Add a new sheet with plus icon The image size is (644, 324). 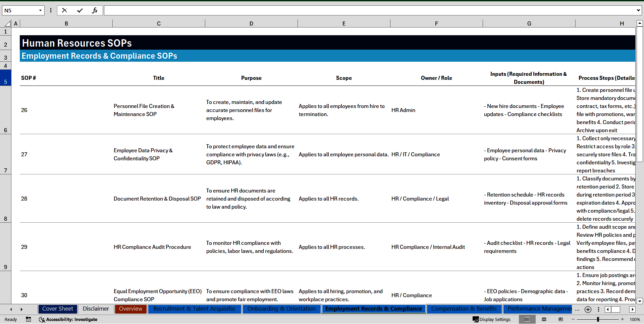(x=588, y=309)
